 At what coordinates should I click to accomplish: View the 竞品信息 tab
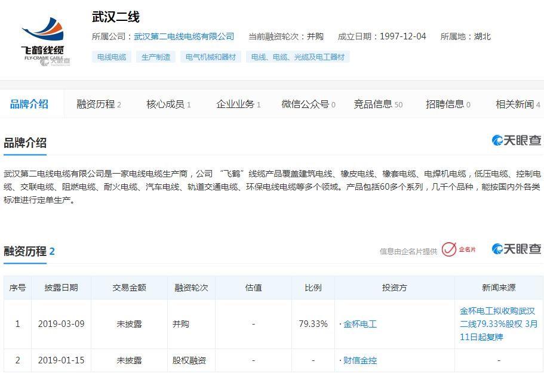point(377,104)
